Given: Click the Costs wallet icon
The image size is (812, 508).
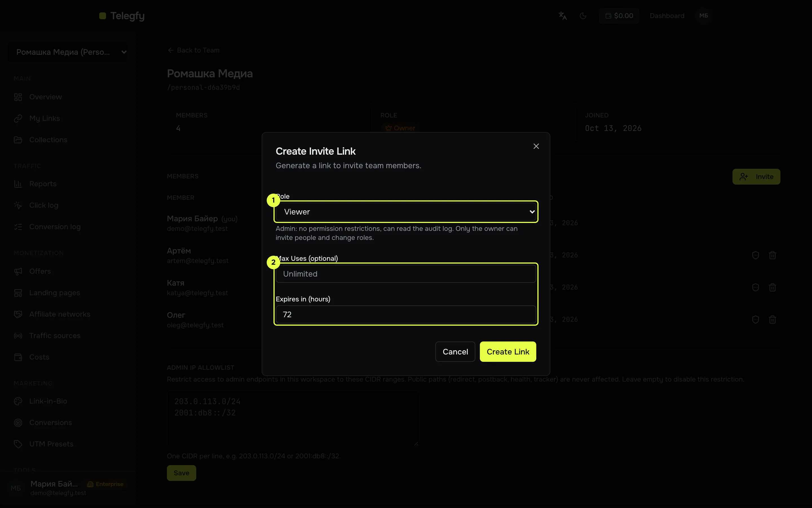Looking at the screenshot, I should 18,357.
